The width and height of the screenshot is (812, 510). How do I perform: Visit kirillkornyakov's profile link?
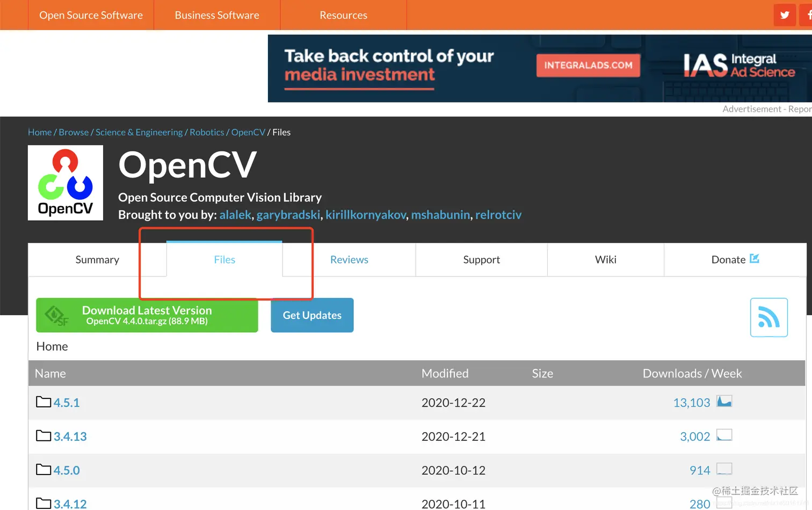[x=366, y=215]
